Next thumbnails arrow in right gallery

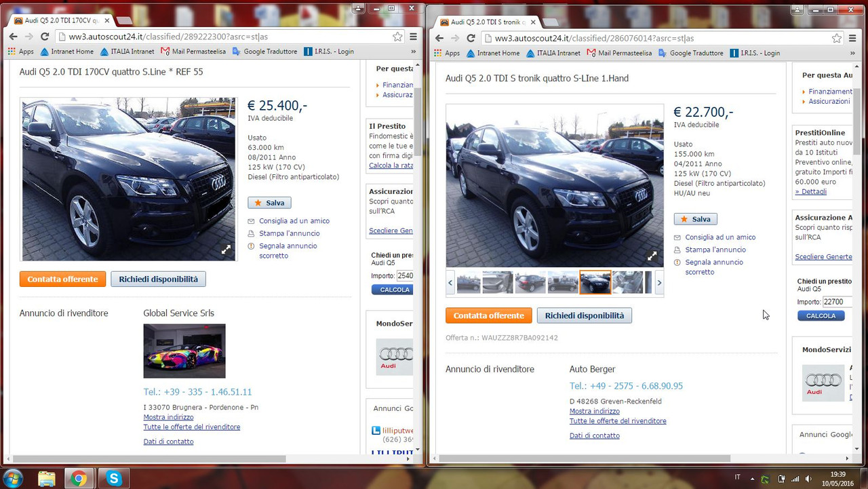click(x=659, y=283)
